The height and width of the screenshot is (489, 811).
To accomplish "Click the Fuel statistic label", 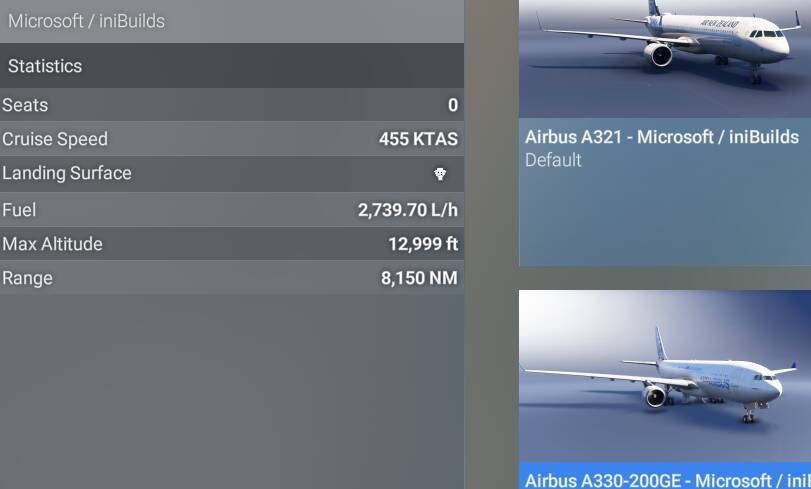I will point(19,210).
